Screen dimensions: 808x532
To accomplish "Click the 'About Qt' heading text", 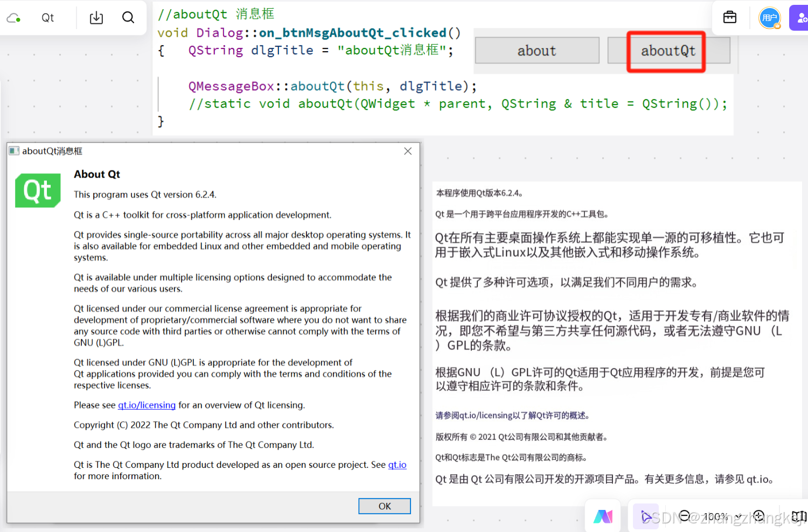I will point(97,174).
